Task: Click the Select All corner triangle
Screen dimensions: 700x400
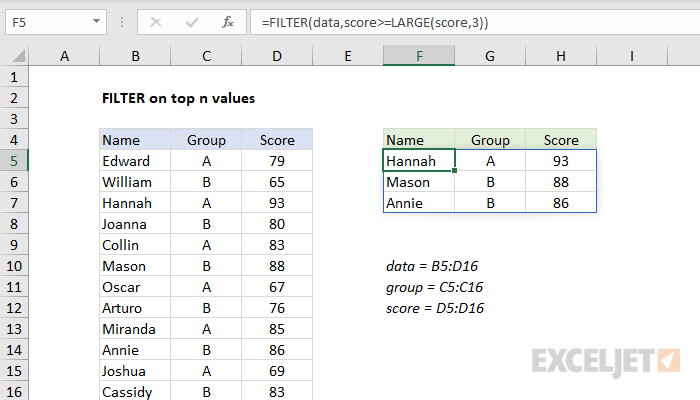Action: point(18,56)
